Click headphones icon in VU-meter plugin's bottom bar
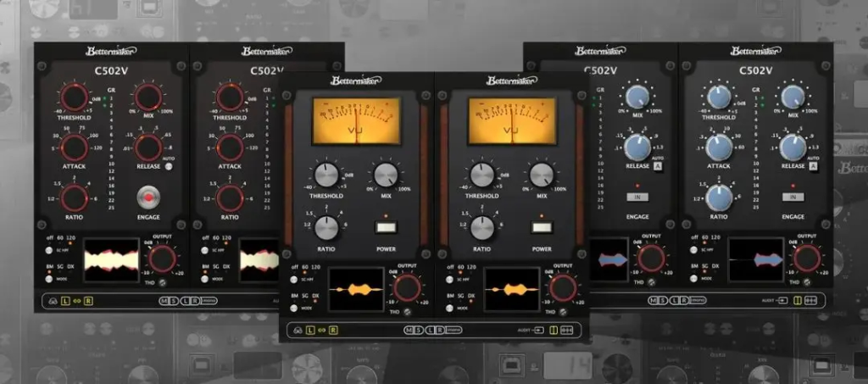Viewport: 868px width, 384px height. tap(298, 331)
